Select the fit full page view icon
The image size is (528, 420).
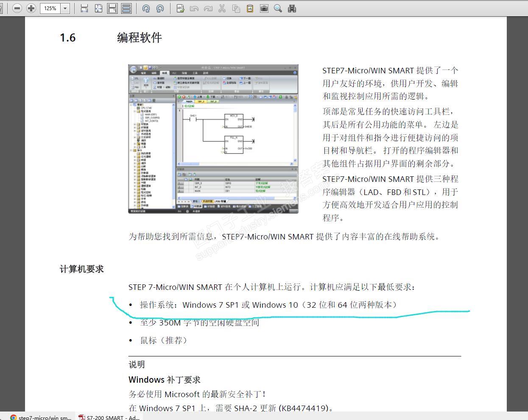pos(98,8)
